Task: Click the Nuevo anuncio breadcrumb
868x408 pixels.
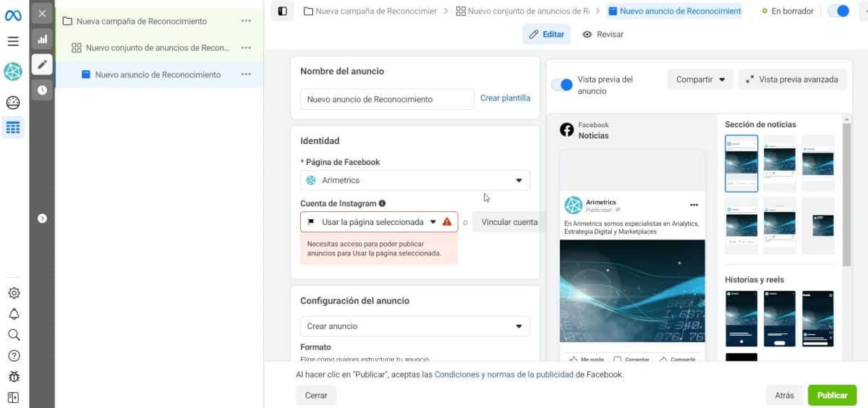Action: pos(674,11)
